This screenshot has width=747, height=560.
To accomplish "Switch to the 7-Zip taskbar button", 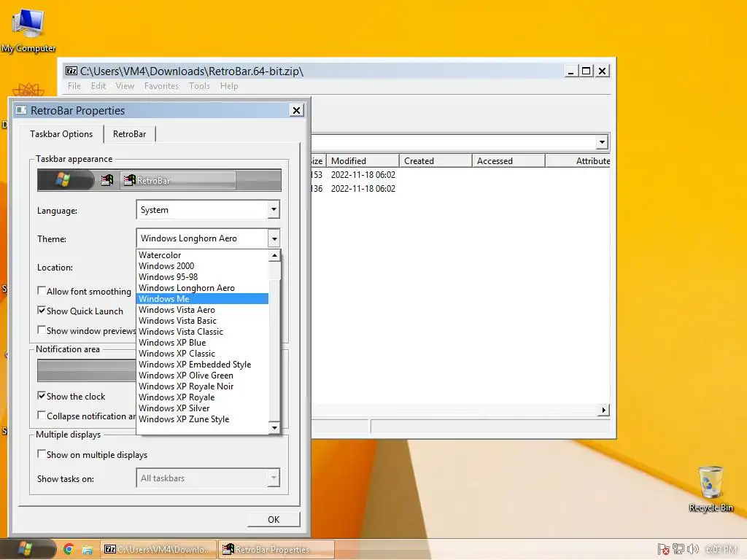I will pyautogui.click(x=158, y=550).
